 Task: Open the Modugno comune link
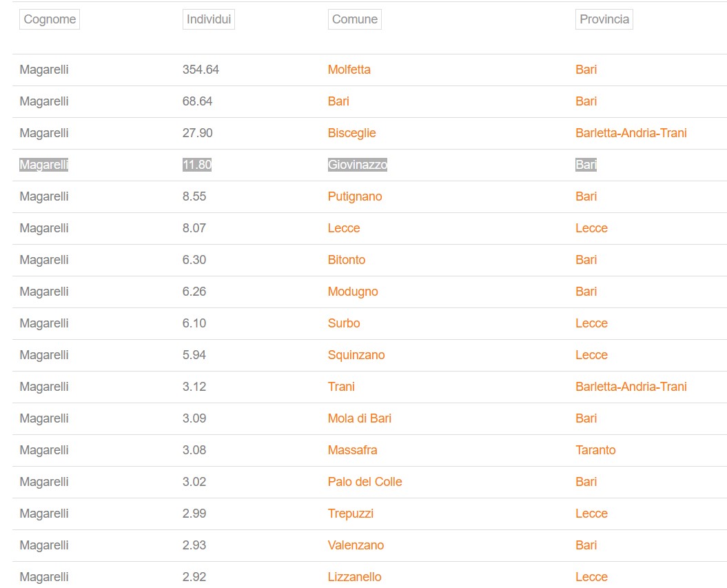point(353,292)
